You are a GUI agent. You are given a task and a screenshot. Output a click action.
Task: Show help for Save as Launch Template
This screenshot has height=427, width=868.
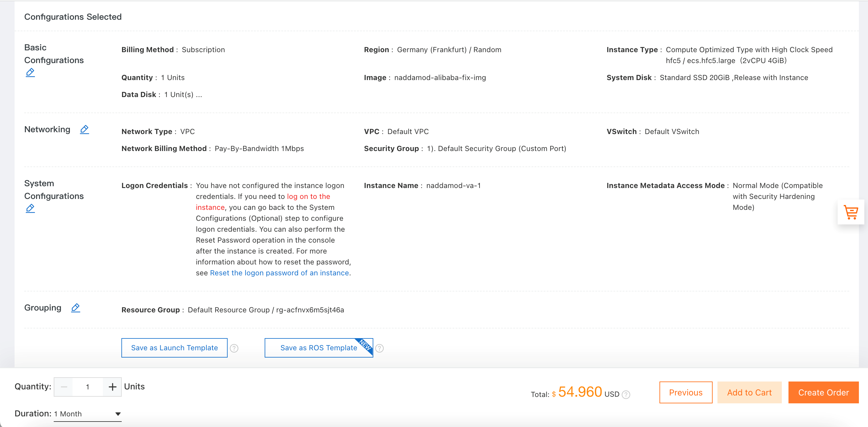pos(234,348)
